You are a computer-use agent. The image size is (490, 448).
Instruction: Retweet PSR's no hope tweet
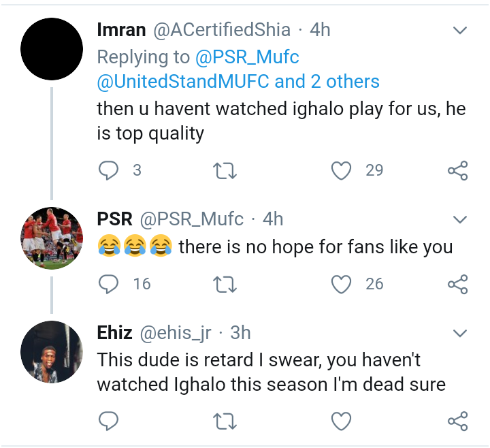point(225,283)
